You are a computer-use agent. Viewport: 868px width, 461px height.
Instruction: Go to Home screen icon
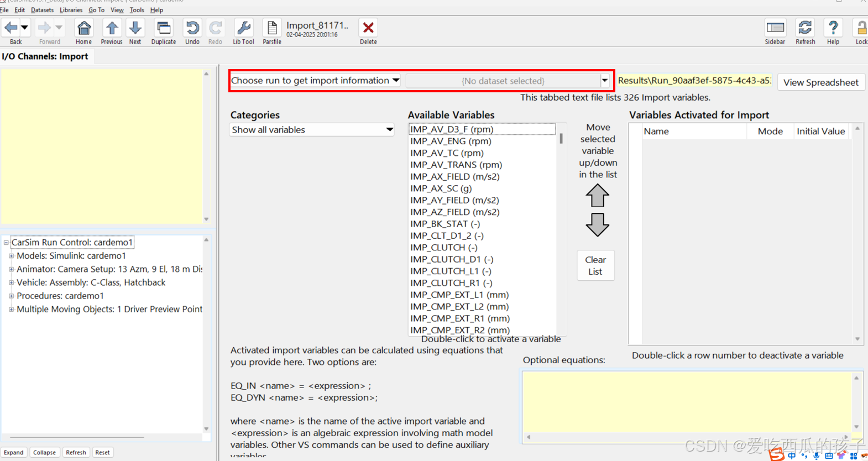84,28
